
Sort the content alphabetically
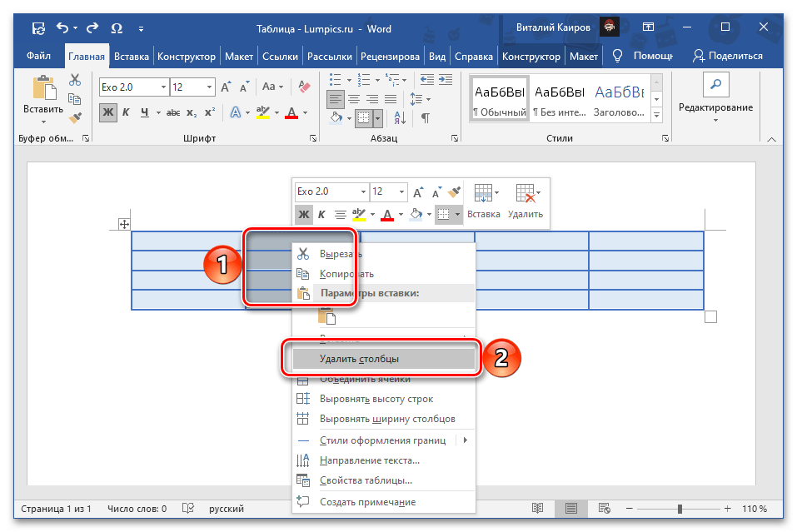[400, 118]
